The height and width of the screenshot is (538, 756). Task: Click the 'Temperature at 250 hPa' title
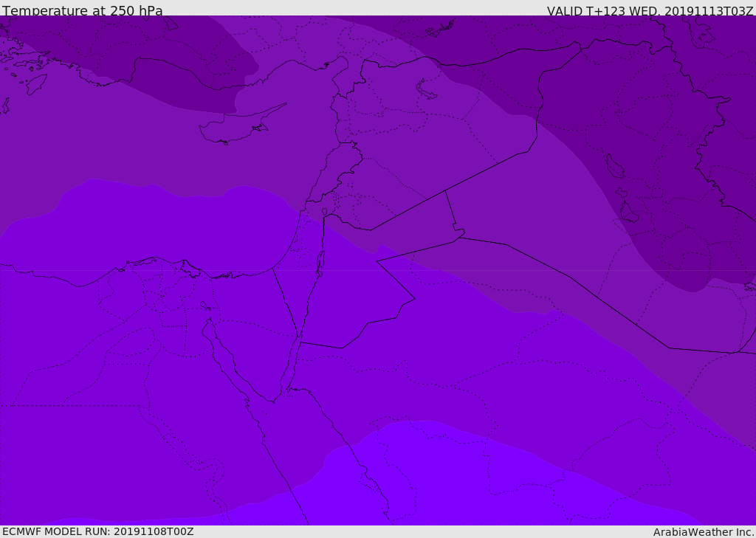point(83,10)
